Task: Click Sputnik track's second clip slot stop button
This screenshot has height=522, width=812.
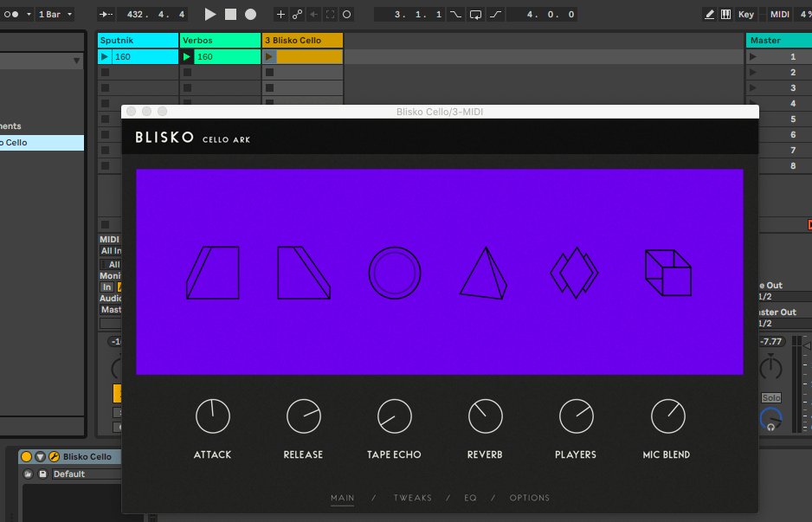Action: [105, 73]
